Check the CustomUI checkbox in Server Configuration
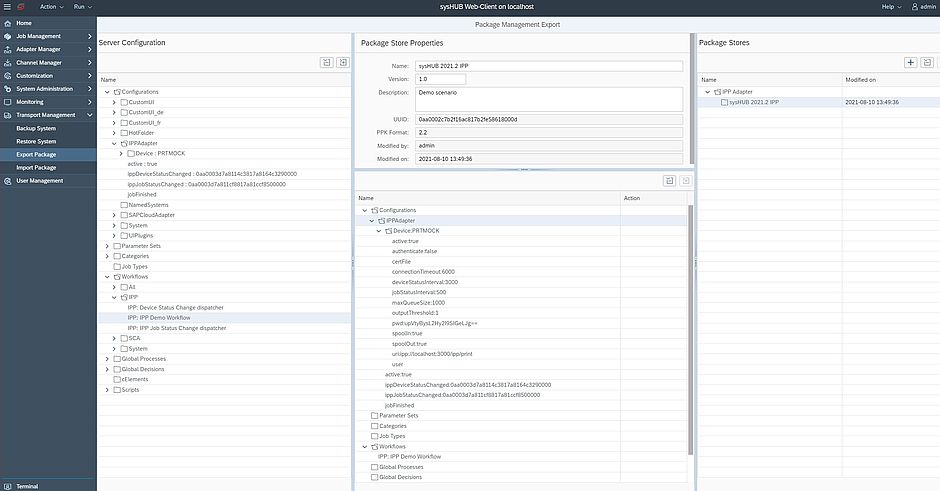 pyautogui.click(x=124, y=103)
